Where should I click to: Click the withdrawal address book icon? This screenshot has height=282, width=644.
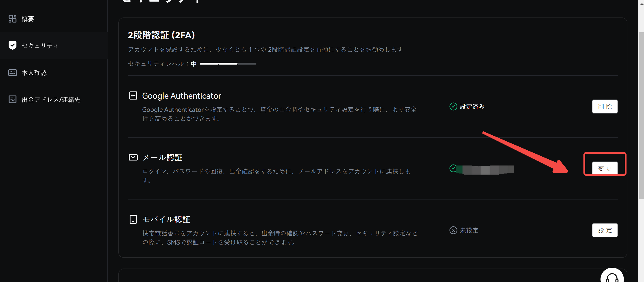12,100
